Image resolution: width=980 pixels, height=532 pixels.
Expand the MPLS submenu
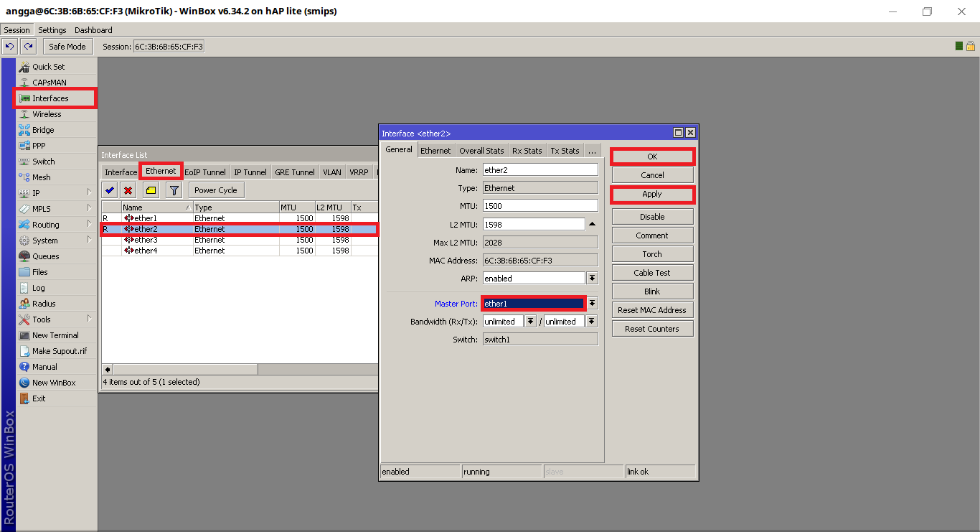(x=56, y=209)
